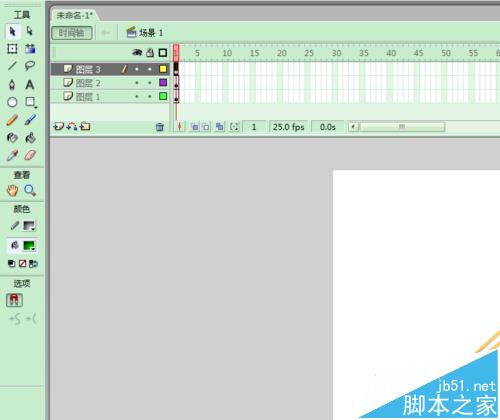Click the 0.0s elapsed time field
Screen dimensions: 500x420
pyautogui.click(x=327, y=127)
